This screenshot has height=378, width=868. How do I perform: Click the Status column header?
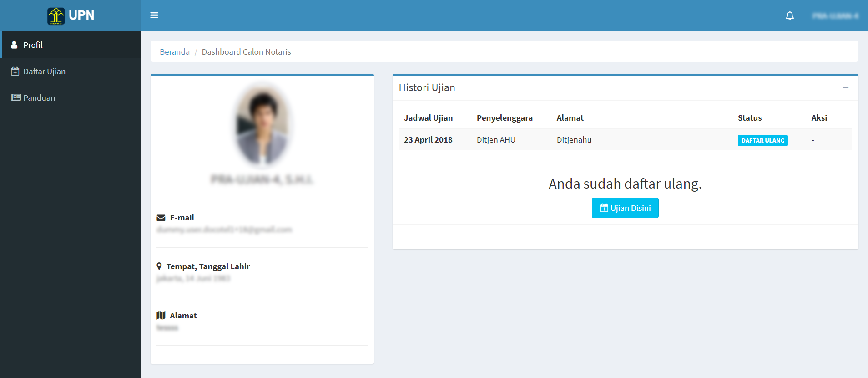click(750, 118)
